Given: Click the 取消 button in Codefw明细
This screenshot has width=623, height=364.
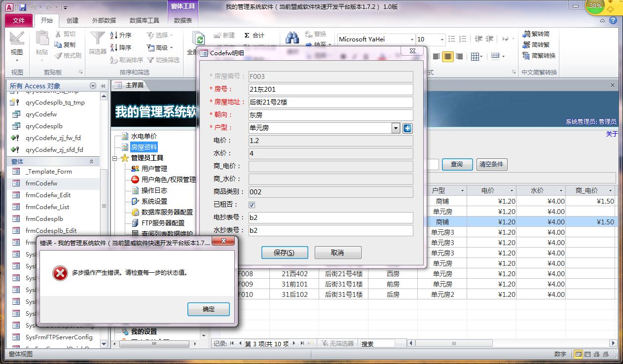Looking at the screenshot, I should click(x=337, y=253).
